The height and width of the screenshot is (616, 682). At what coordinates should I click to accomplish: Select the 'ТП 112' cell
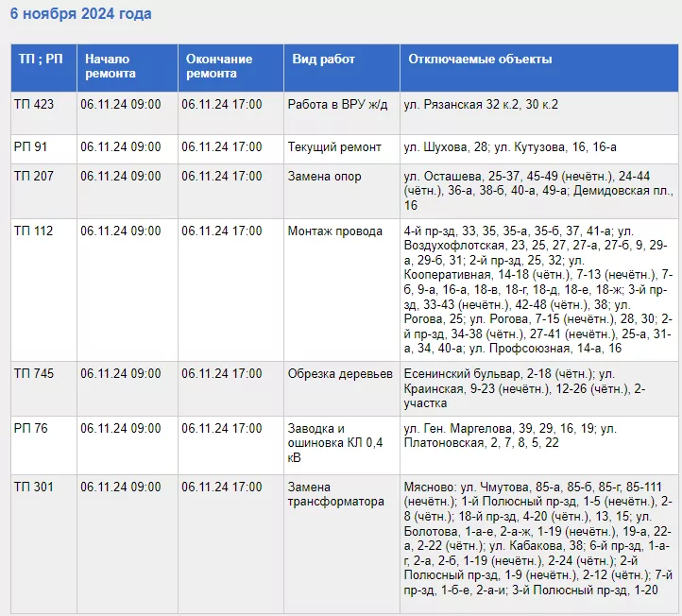[x=44, y=290]
